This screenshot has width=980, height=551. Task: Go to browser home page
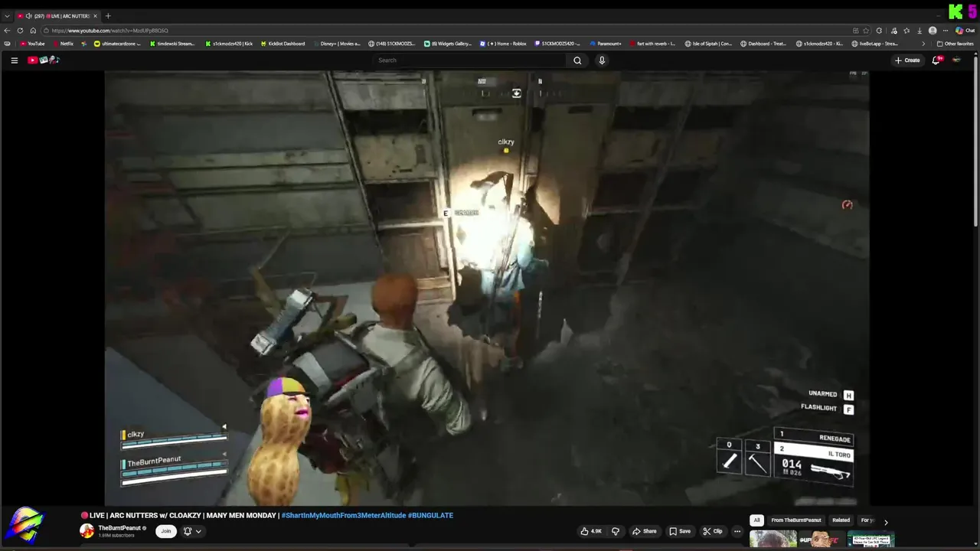[33, 31]
